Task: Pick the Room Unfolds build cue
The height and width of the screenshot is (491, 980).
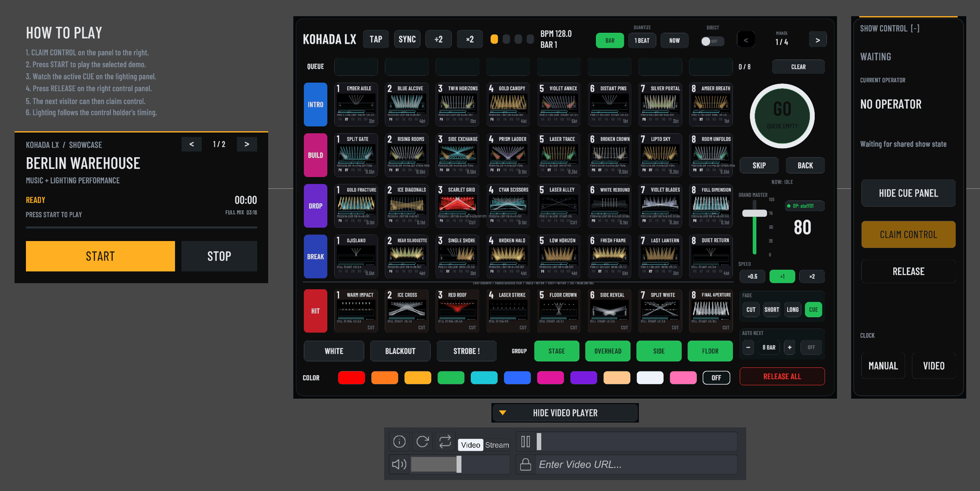Action: tap(711, 155)
